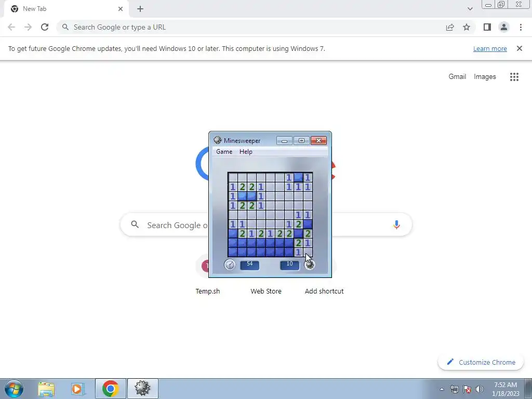This screenshot has height=399, width=532.
Task: Open the Google apps grid
Action: click(x=514, y=77)
